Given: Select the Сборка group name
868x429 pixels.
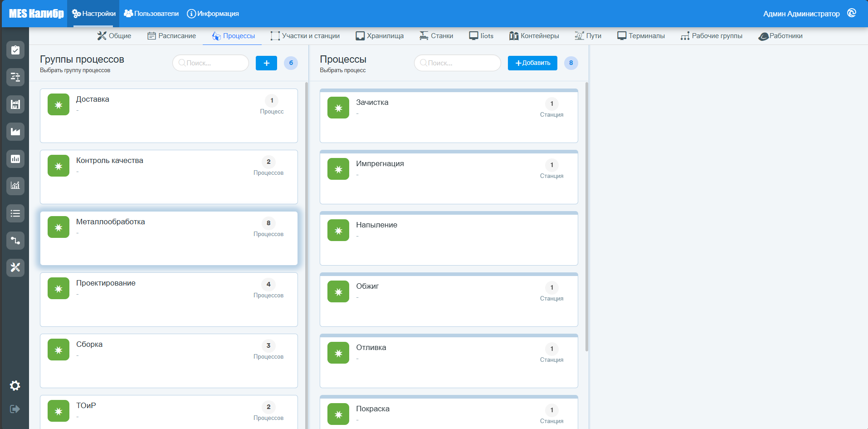Looking at the screenshot, I should pyautogui.click(x=89, y=345).
